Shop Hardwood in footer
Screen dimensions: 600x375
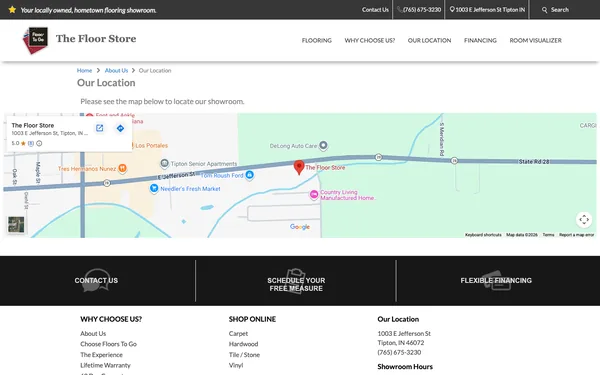pos(243,344)
